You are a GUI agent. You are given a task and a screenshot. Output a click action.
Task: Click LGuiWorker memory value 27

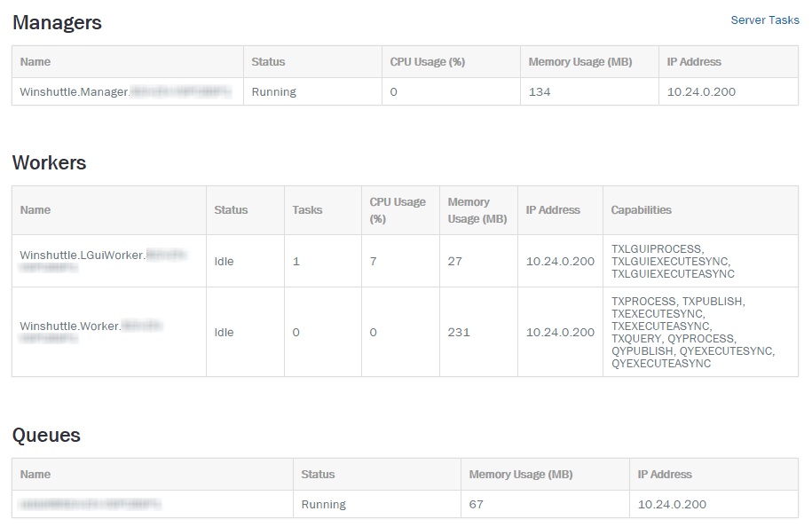pyautogui.click(x=478, y=261)
